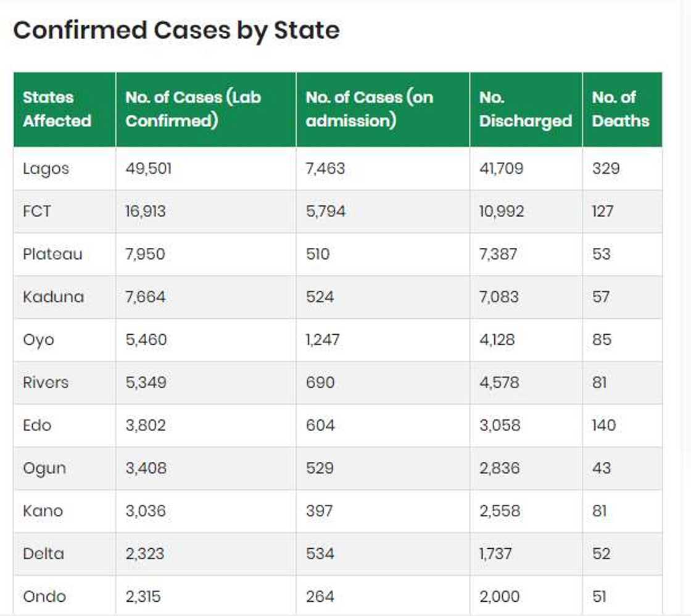Click the 'No. of Cases (on admission)' header
Viewport: 691px width, 616px height.
click(x=370, y=109)
